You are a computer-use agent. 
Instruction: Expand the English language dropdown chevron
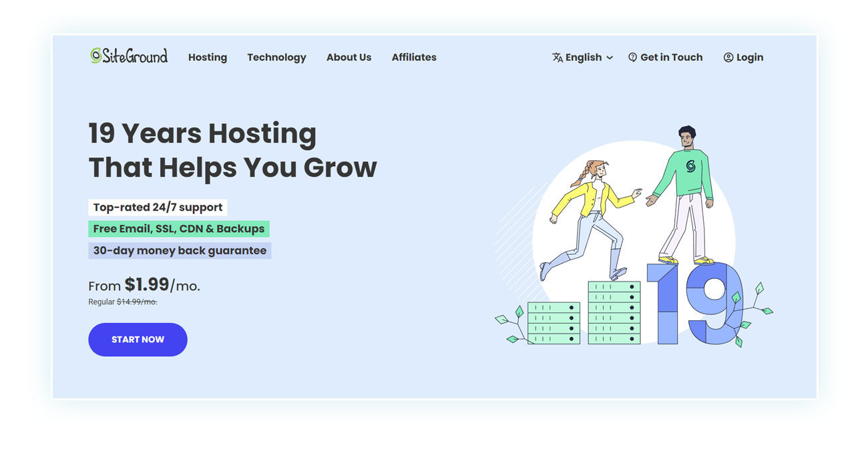click(x=610, y=58)
